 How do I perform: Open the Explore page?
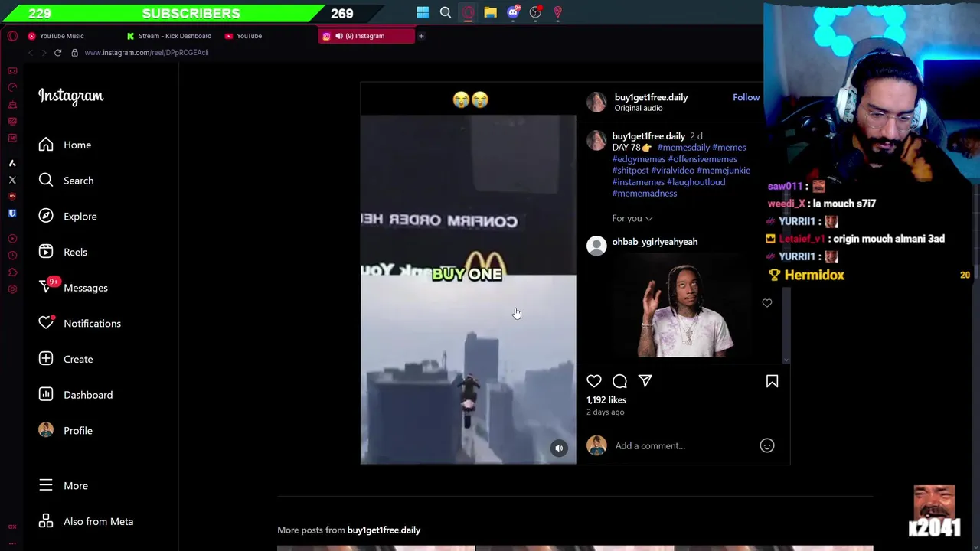pos(67,217)
